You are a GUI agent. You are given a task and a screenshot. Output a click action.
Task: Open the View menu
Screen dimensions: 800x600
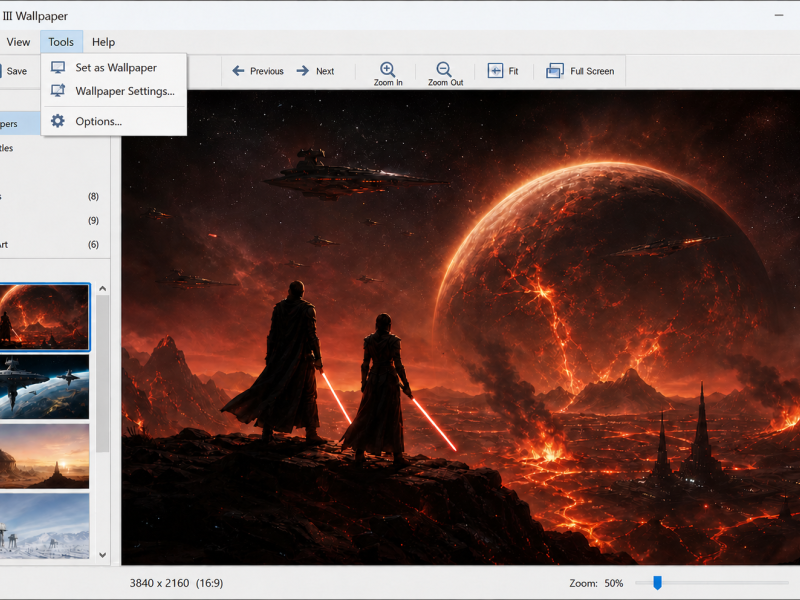pos(18,42)
